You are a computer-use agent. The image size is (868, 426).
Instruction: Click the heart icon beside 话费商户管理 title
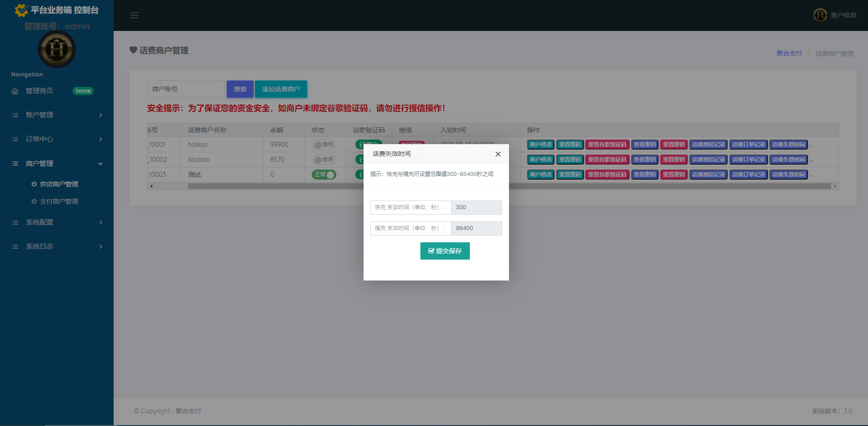(x=133, y=50)
